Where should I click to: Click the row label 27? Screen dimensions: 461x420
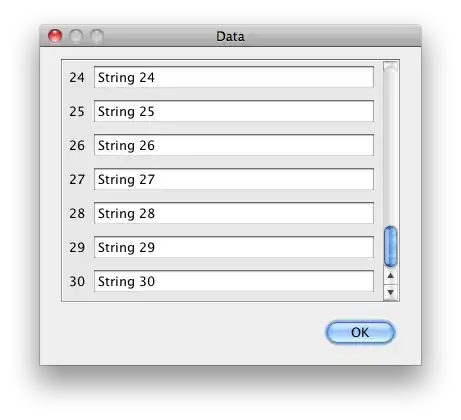coord(77,179)
